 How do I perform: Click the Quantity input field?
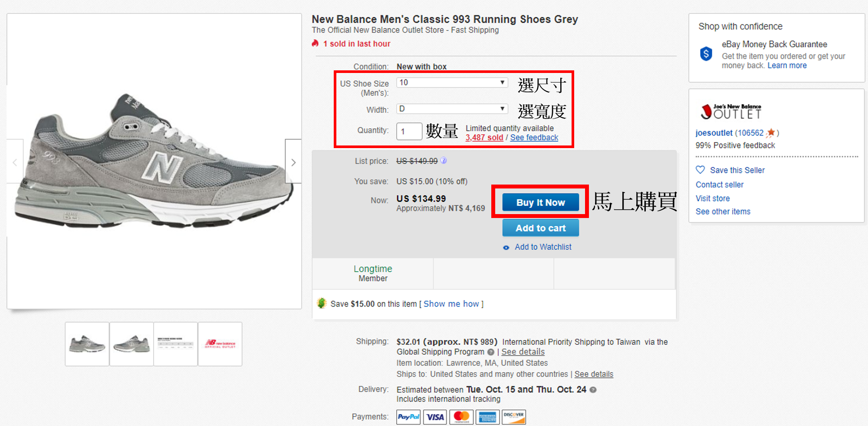pos(409,131)
